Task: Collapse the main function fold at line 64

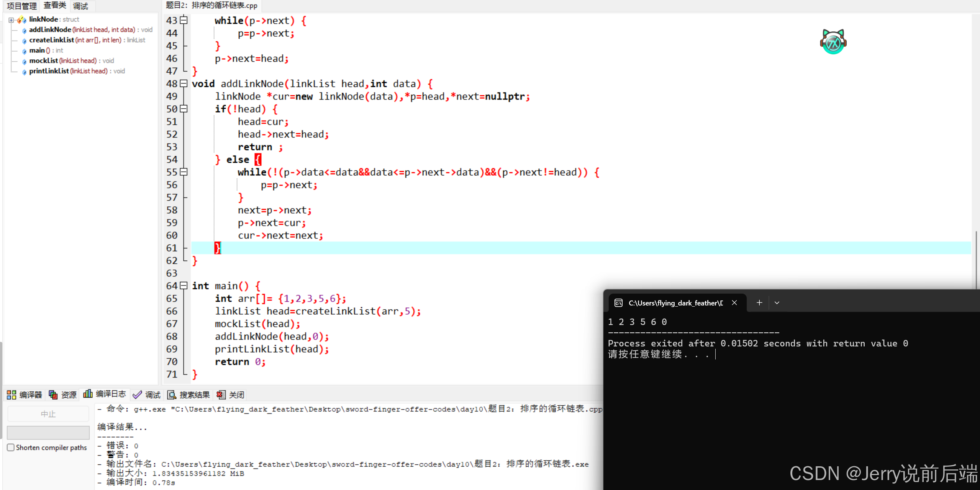Action: coord(184,286)
